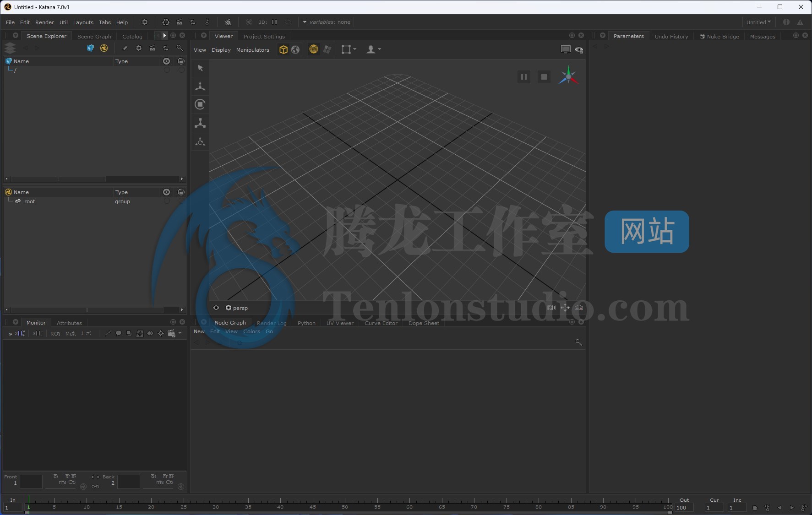This screenshot has height=515, width=812.
Task: Click the camera icon at Viewer bottom right
Action: click(551, 308)
